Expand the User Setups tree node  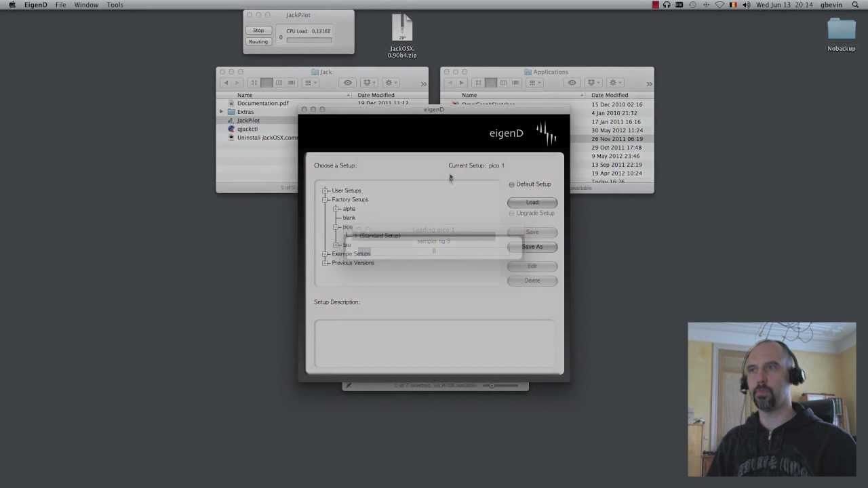click(x=325, y=190)
